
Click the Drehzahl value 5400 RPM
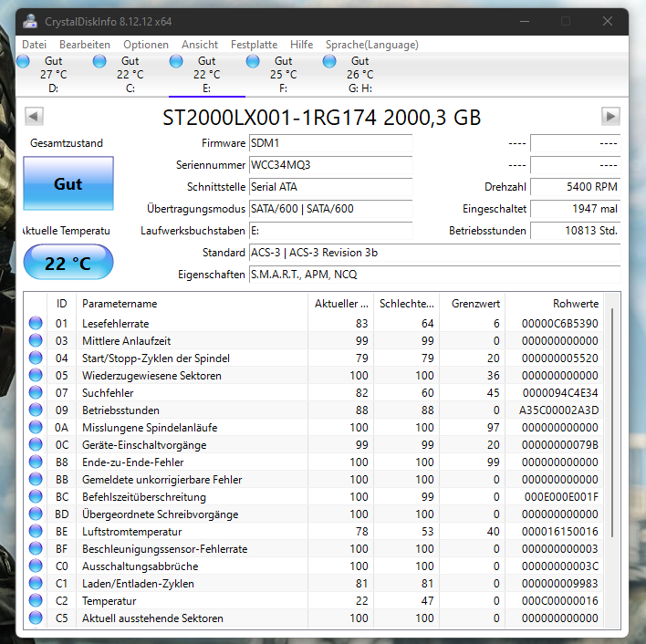(x=575, y=187)
